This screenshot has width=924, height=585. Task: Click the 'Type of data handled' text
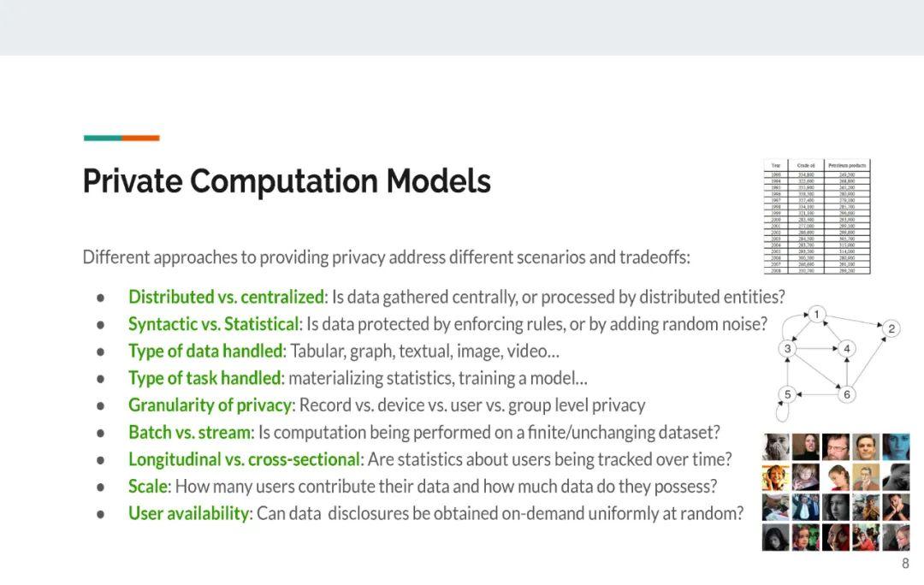pos(205,352)
